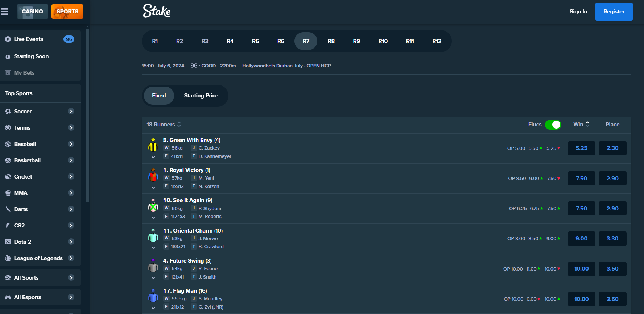Switch to the Casino section
644x314 pixels.
click(x=32, y=12)
